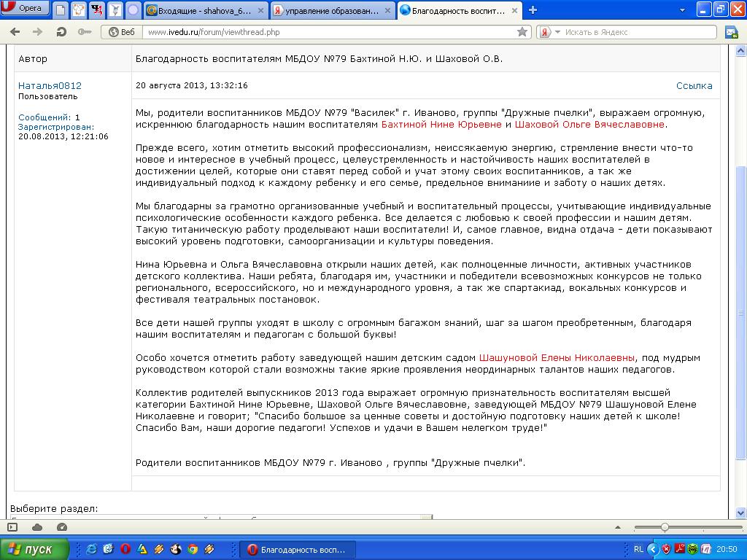This screenshot has height=560, width=747.
Task: Open the red shield antivirus tray icon
Action: pyautogui.click(x=666, y=549)
